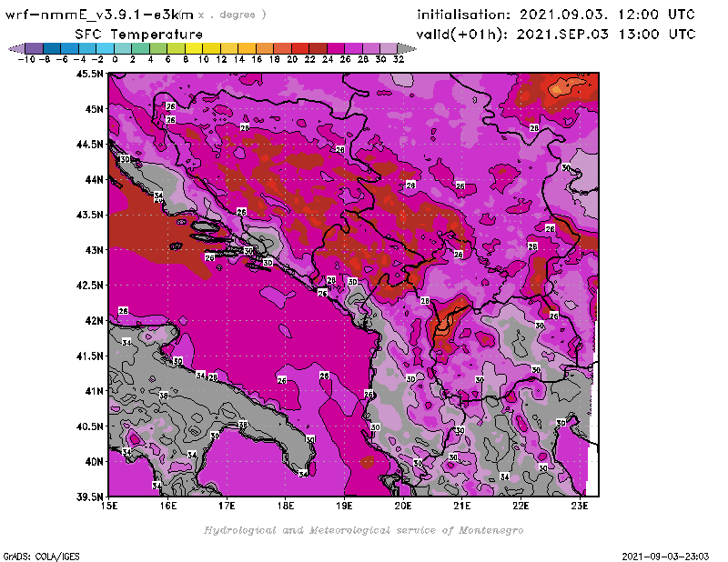Click the '43.5N' latitude axis label
Screen dimensions: 728x562
click(89, 215)
